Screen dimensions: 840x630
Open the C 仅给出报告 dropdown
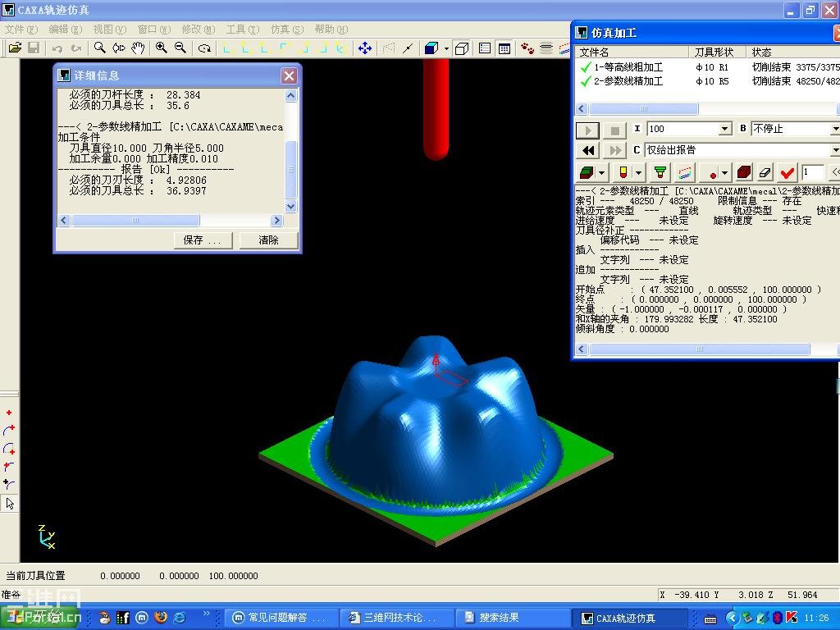click(836, 150)
